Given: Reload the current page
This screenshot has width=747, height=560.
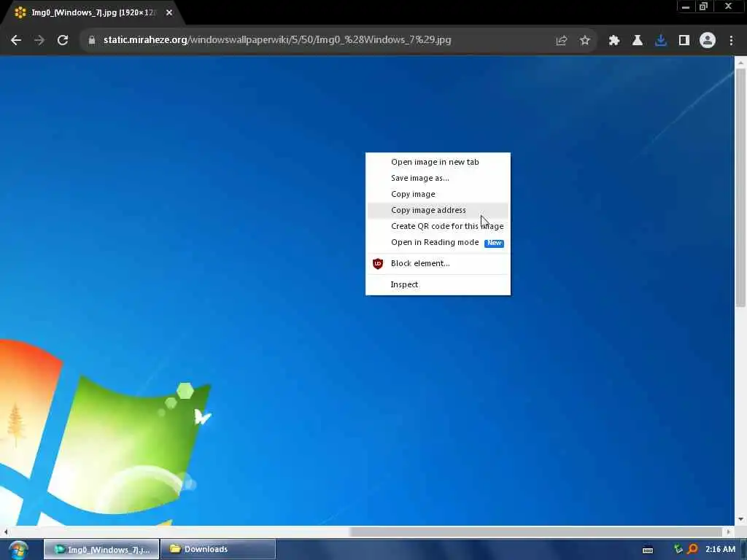Looking at the screenshot, I should [63, 41].
